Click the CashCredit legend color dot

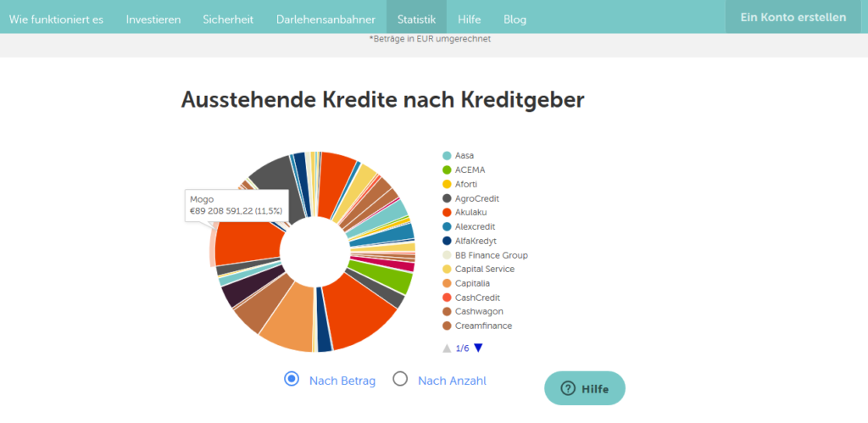(447, 298)
